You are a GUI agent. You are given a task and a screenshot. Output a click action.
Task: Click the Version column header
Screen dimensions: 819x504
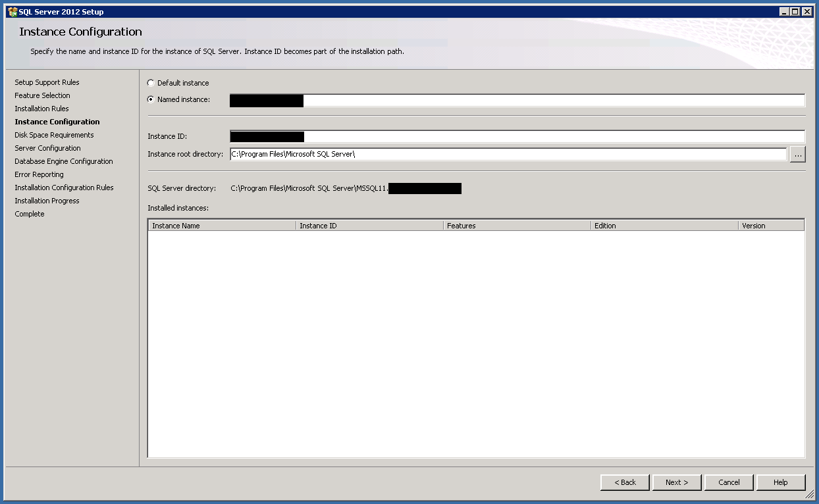pos(771,225)
